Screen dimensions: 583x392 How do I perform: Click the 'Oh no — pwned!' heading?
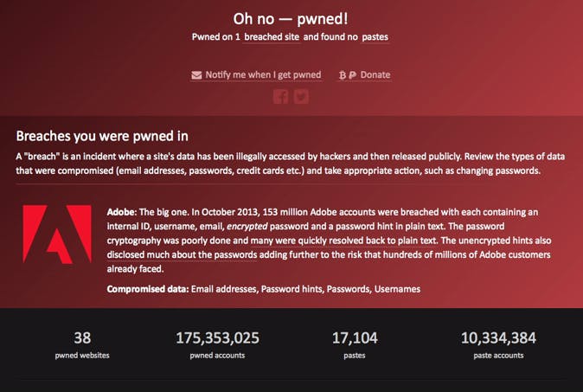pyautogui.click(x=291, y=18)
